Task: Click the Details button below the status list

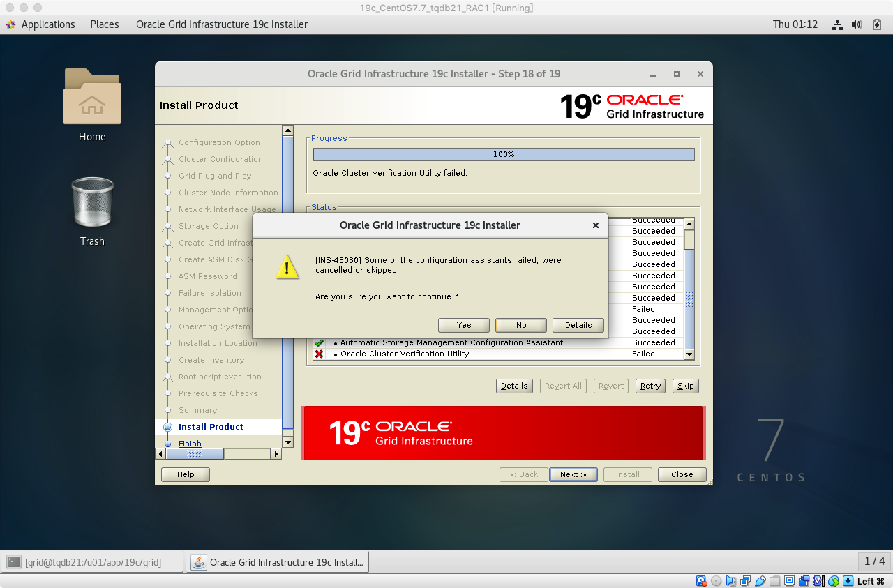Action: click(x=514, y=386)
